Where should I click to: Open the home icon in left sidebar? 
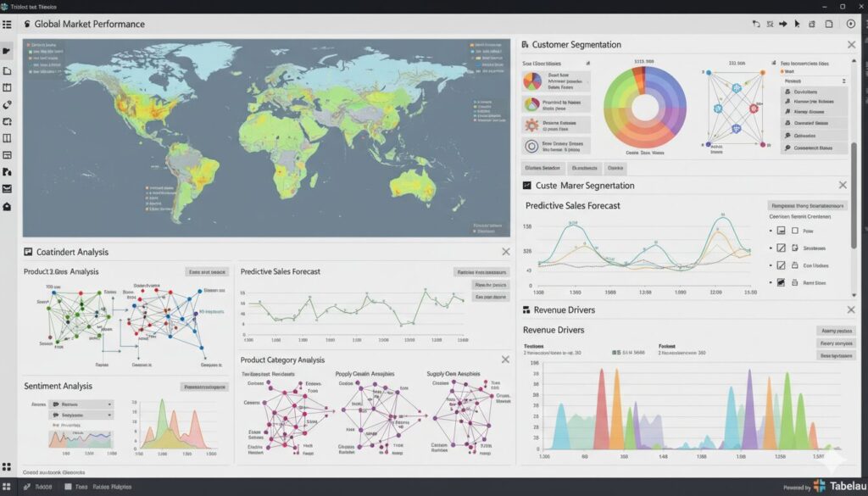tap(8, 206)
